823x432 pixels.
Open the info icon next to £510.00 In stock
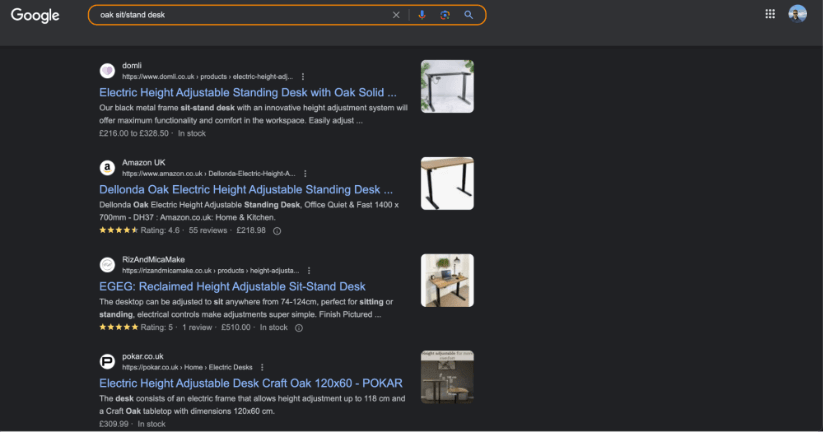coord(299,328)
